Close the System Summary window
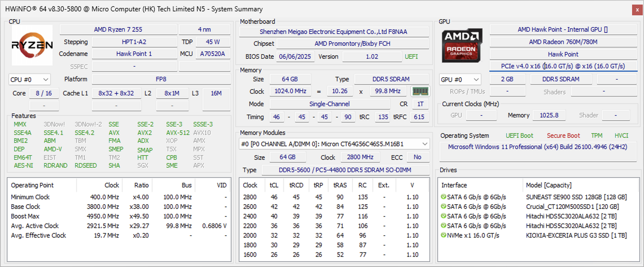Screen dimensions: 644x267 [637, 10]
